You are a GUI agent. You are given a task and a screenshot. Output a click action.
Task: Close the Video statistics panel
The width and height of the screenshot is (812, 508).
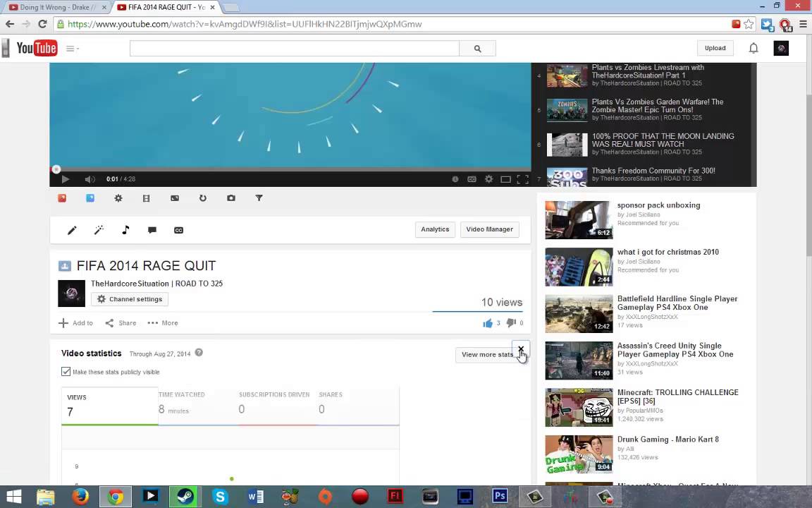click(x=521, y=349)
